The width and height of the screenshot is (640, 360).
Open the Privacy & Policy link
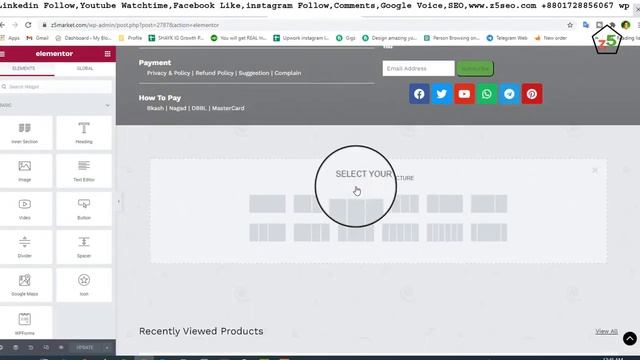click(x=168, y=73)
